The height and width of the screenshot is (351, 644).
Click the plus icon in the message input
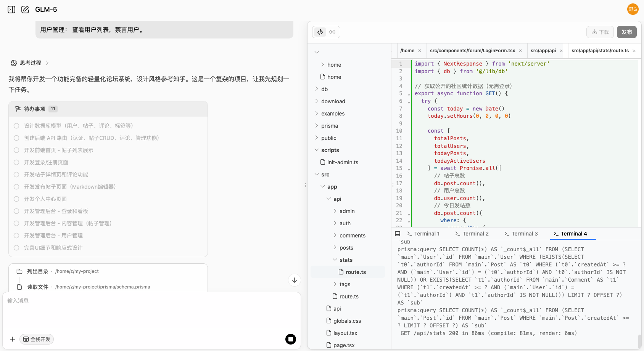(13, 339)
